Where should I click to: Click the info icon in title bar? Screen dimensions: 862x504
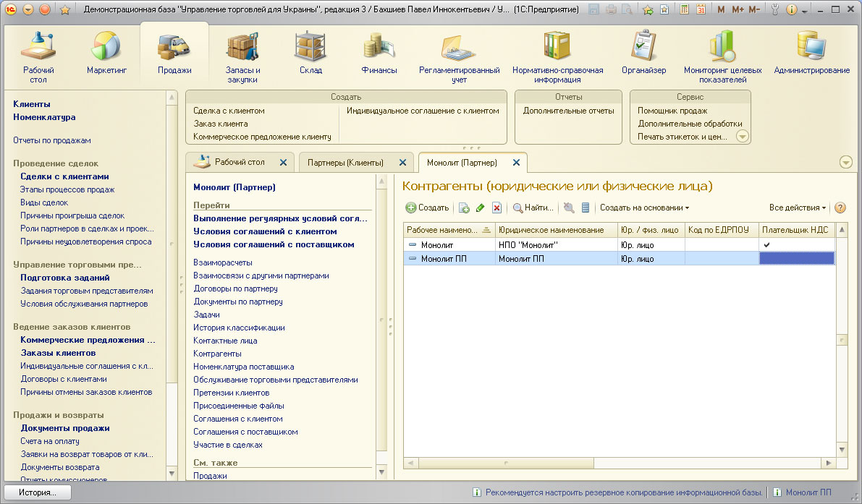pos(792,9)
